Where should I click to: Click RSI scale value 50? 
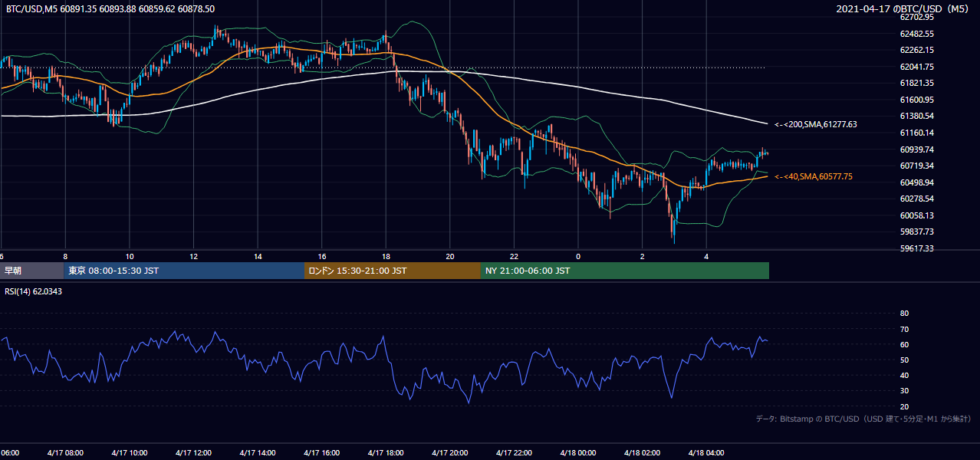904,360
